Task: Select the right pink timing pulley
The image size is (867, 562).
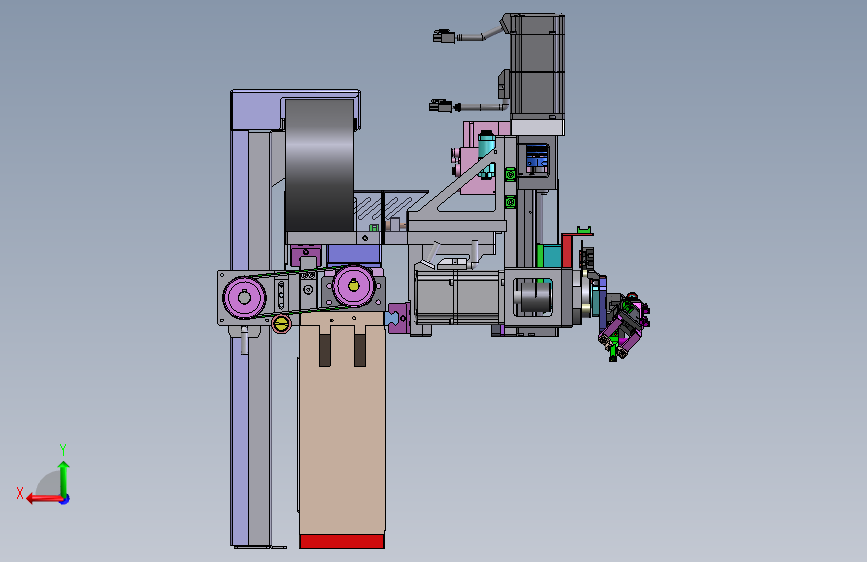Action: pyautogui.click(x=353, y=286)
